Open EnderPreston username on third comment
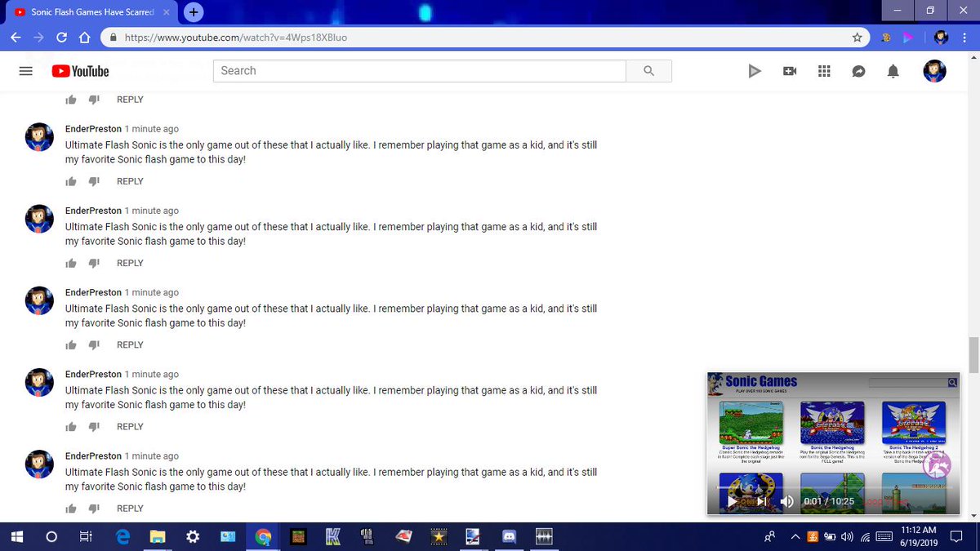The image size is (980, 551). 93,292
